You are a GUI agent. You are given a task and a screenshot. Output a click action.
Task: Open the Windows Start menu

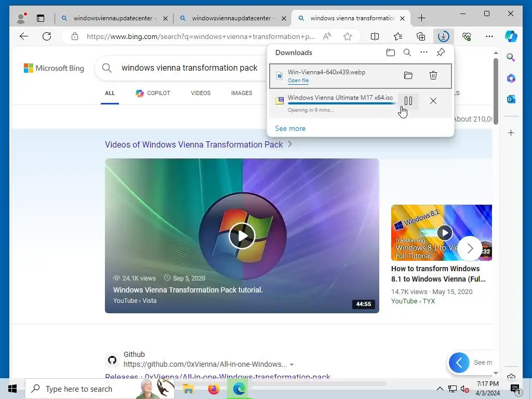12,389
